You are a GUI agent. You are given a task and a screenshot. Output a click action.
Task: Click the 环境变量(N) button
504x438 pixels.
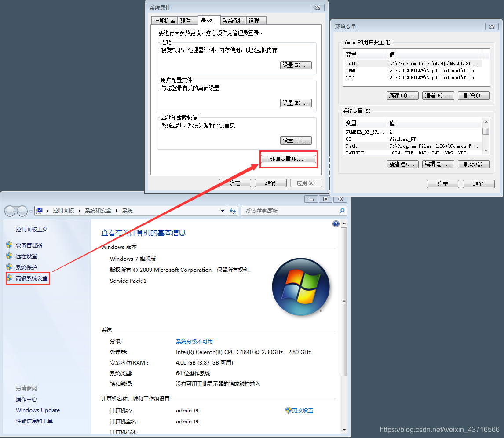289,159
